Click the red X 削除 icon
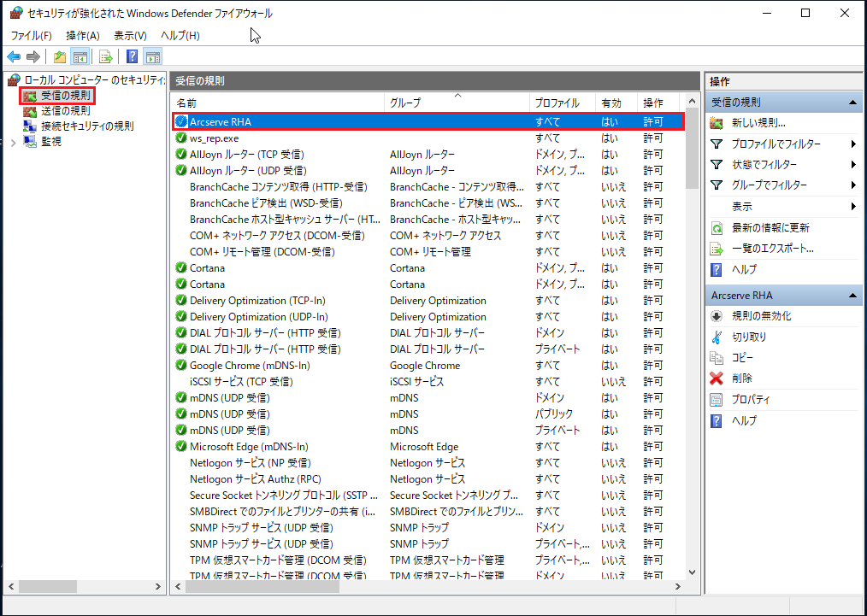 [x=717, y=378]
